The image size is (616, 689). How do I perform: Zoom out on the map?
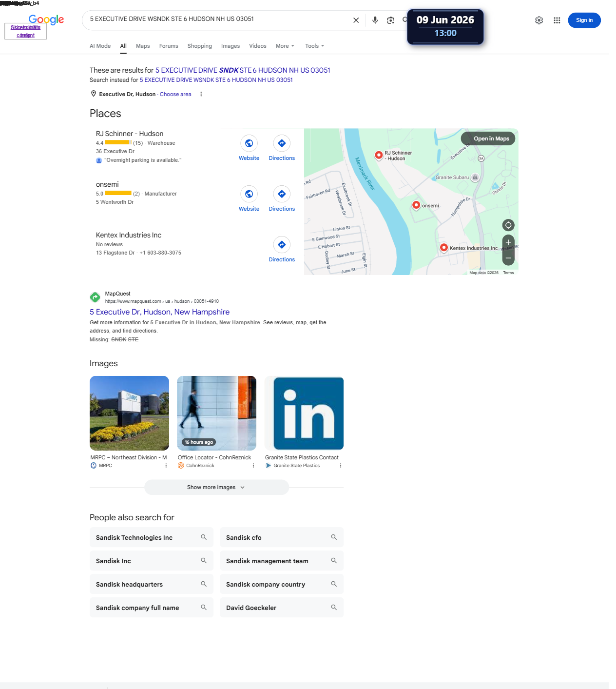[x=508, y=258]
